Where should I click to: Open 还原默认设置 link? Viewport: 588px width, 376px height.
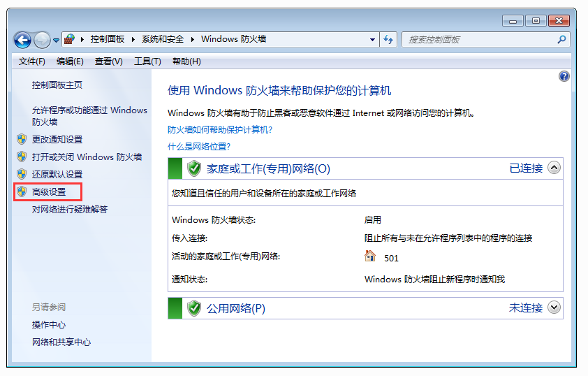pos(57,174)
